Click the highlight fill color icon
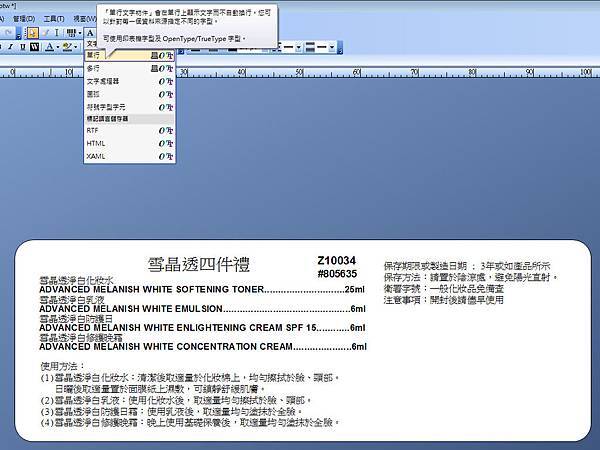Screen dimensions: 600x450 [68, 47]
